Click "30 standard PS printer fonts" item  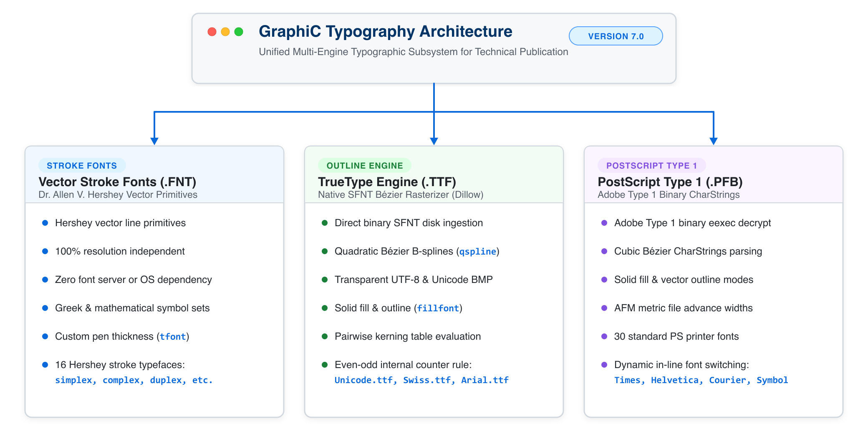pyautogui.click(x=676, y=337)
